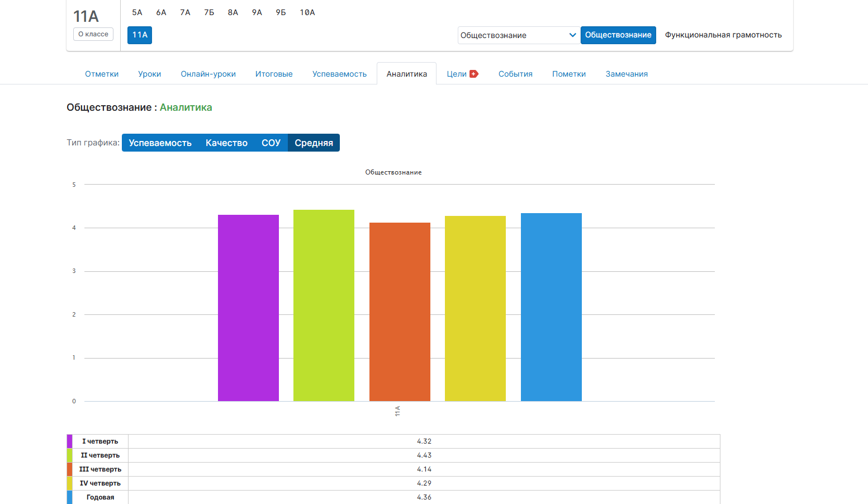868x504 pixels.
Task: Switch chart type to Качество
Action: (x=226, y=143)
